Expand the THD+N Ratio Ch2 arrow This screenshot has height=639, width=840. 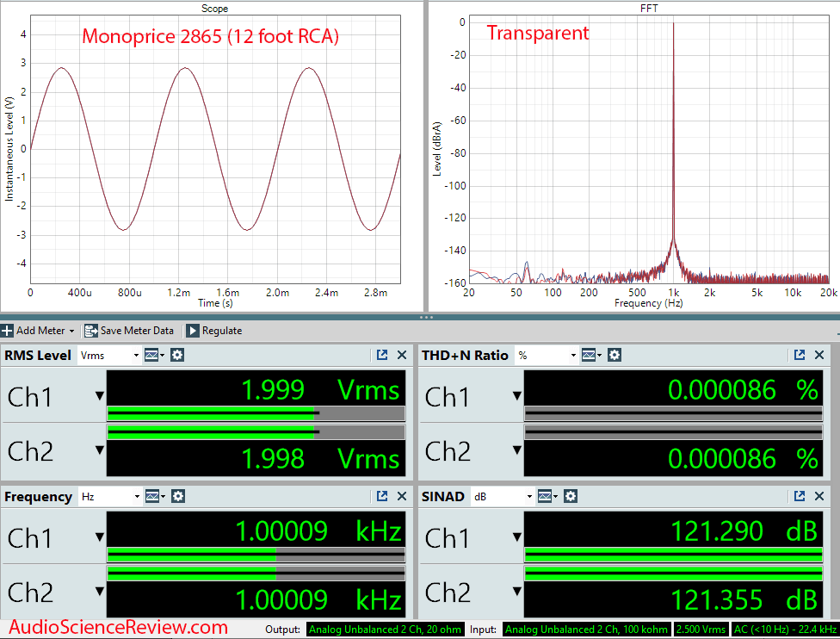[x=517, y=450]
